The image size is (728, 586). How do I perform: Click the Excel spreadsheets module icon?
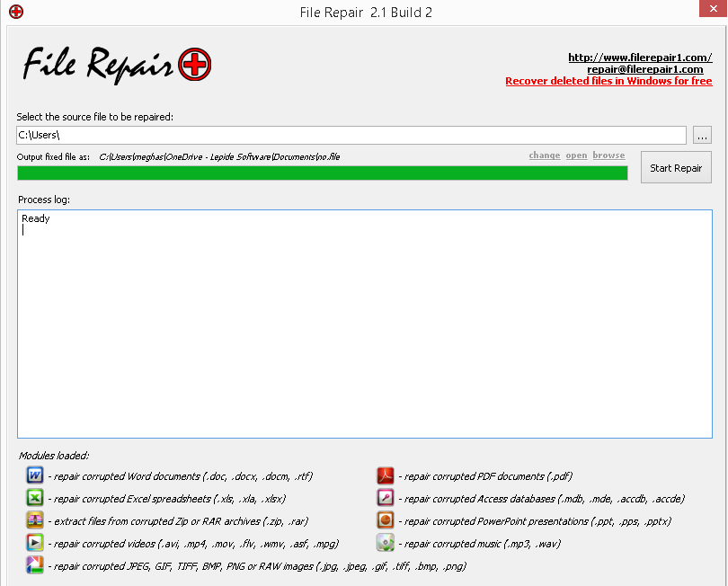click(x=35, y=498)
